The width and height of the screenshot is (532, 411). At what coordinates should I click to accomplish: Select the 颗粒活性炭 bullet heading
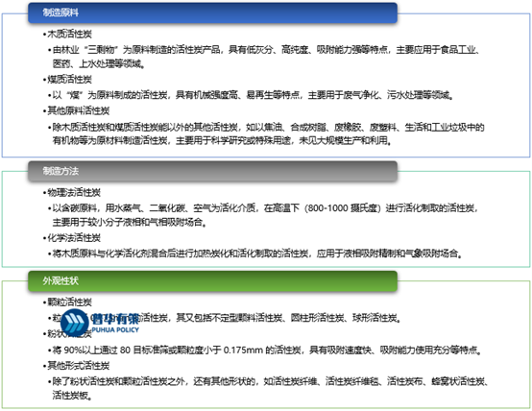[x=69, y=302]
